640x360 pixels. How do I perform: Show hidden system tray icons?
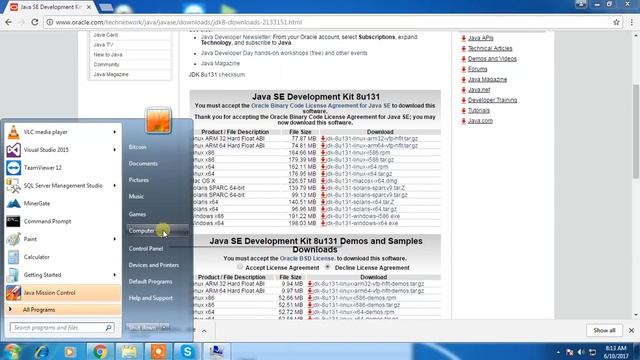(x=558, y=352)
